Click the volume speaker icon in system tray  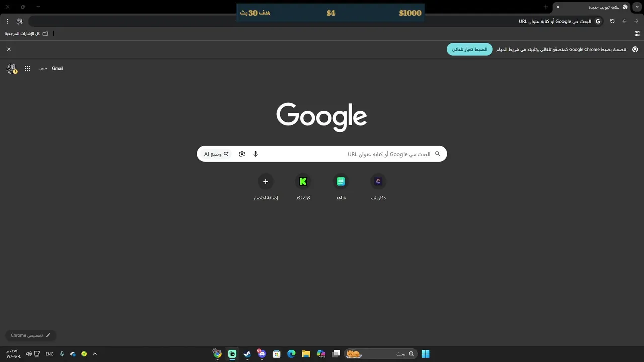pos(29,354)
